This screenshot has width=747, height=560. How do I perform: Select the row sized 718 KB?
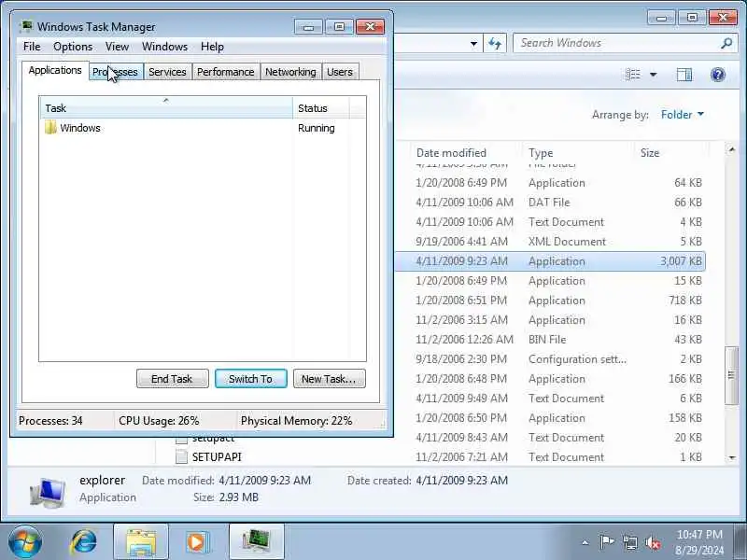click(x=550, y=301)
